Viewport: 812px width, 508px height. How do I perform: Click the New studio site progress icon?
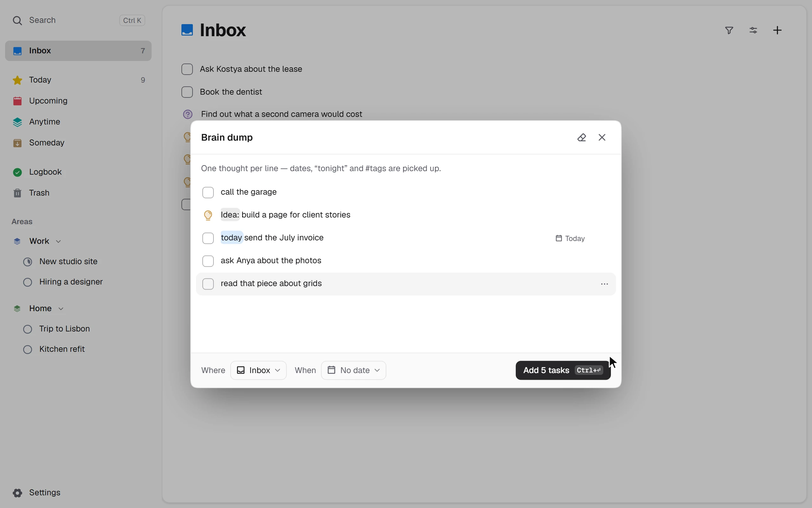pos(28,262)
